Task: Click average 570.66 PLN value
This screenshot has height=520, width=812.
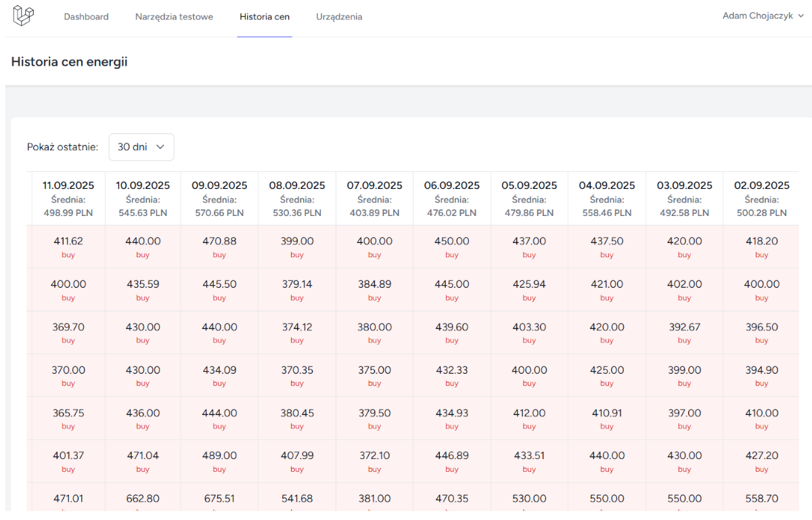Action: (219, 213)
